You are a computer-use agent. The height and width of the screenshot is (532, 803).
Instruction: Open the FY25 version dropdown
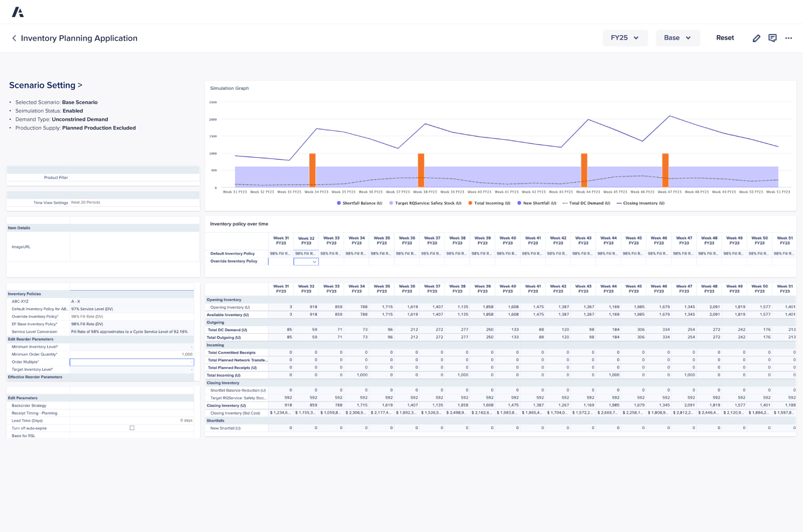pyautogui.click(x=625, y=38)
